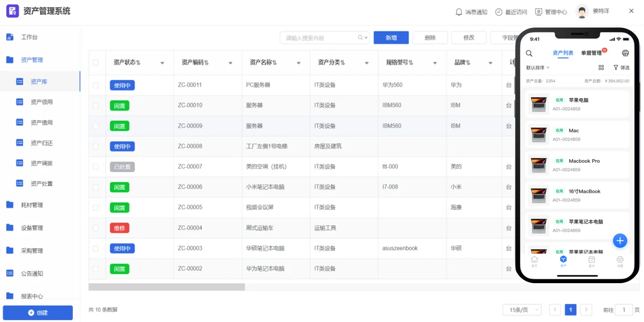Open 耗材管理 in the sidebar
The width and height of the screenshot is (644, 322).
coord(32,205)
